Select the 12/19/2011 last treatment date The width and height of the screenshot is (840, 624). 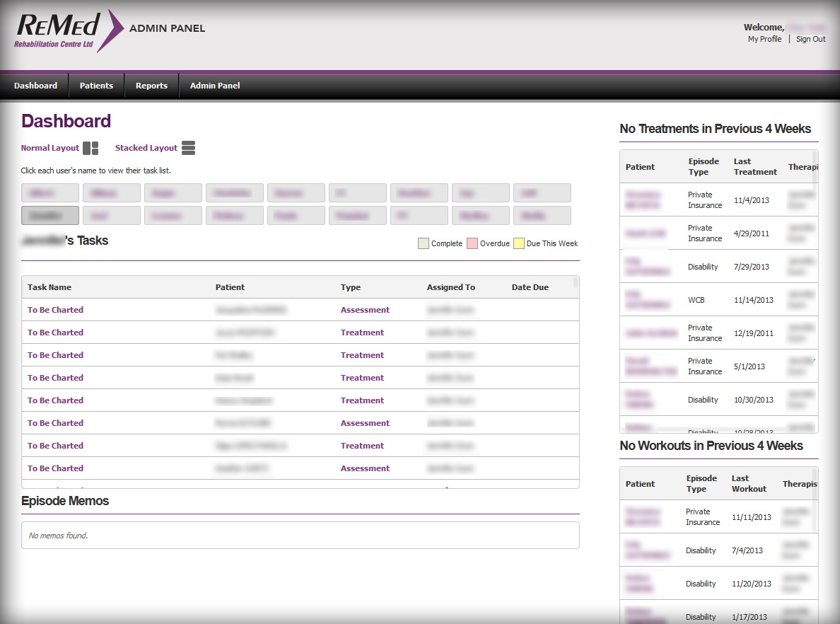(753, 333)
